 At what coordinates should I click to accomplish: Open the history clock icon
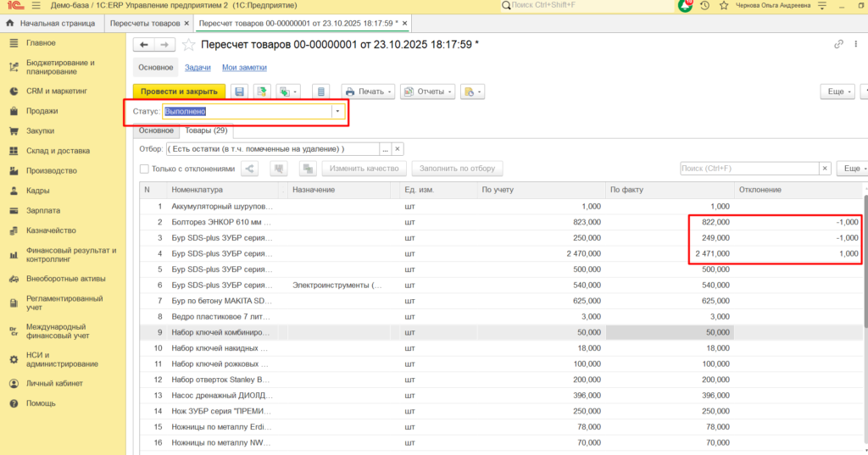tap(704, 6)
